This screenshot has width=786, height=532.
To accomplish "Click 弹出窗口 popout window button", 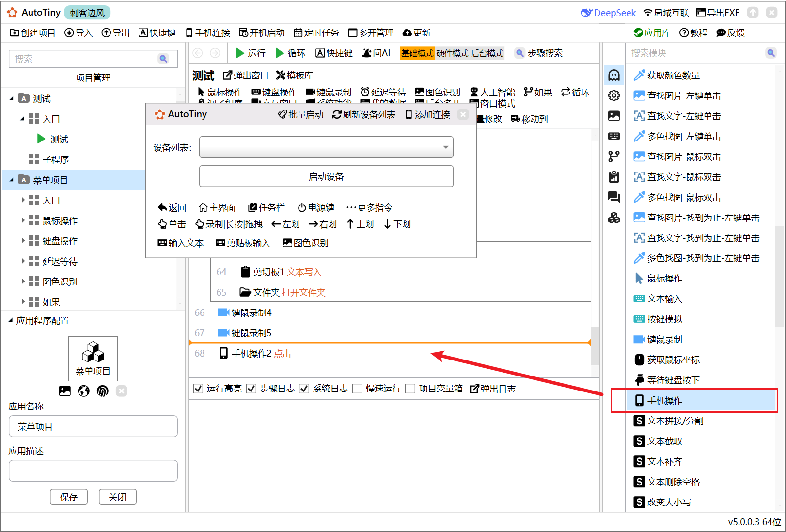I will pos(245,76).
